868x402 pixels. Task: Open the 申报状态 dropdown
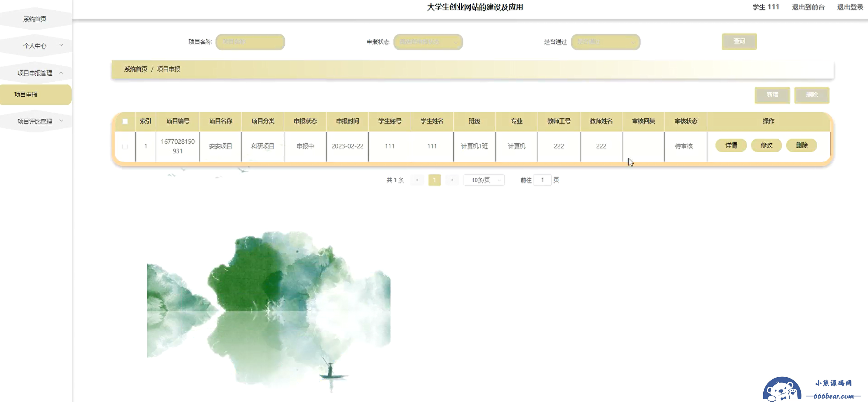click(x=428, y=42)
